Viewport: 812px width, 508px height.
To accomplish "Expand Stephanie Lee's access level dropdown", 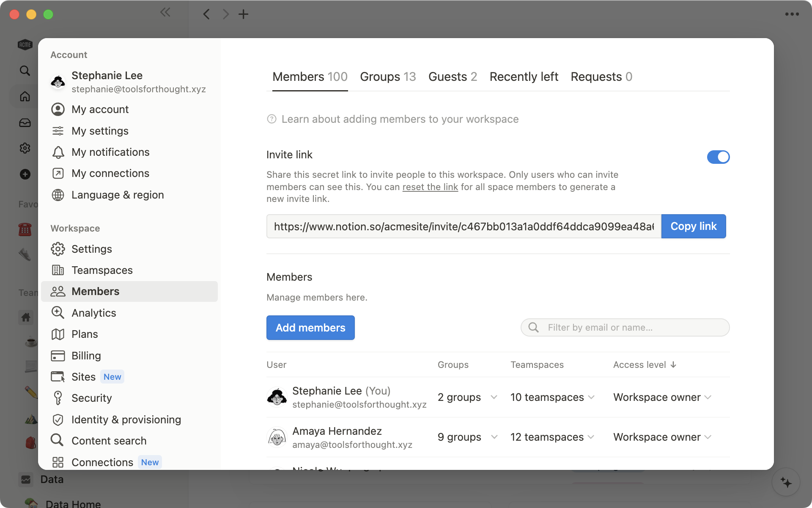I will pos(708,398).
